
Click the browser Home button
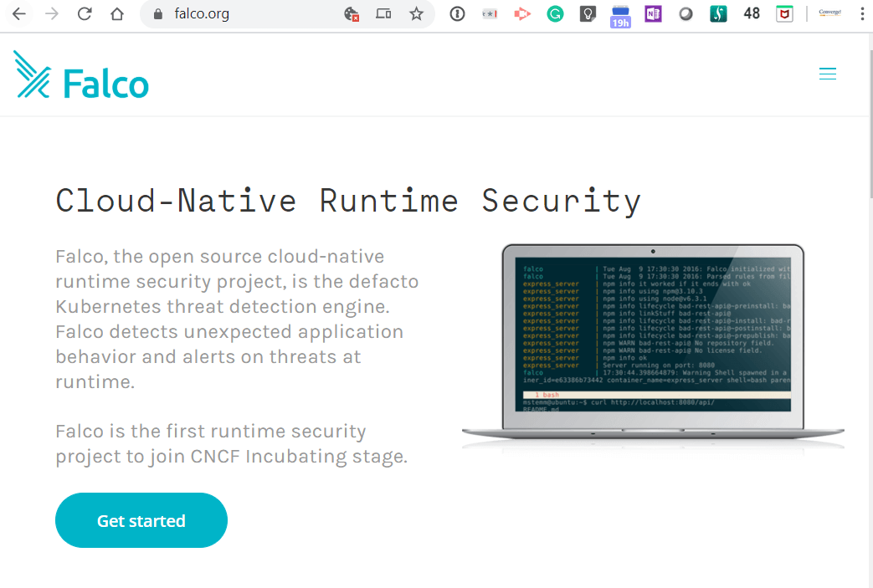click(117, 13)
